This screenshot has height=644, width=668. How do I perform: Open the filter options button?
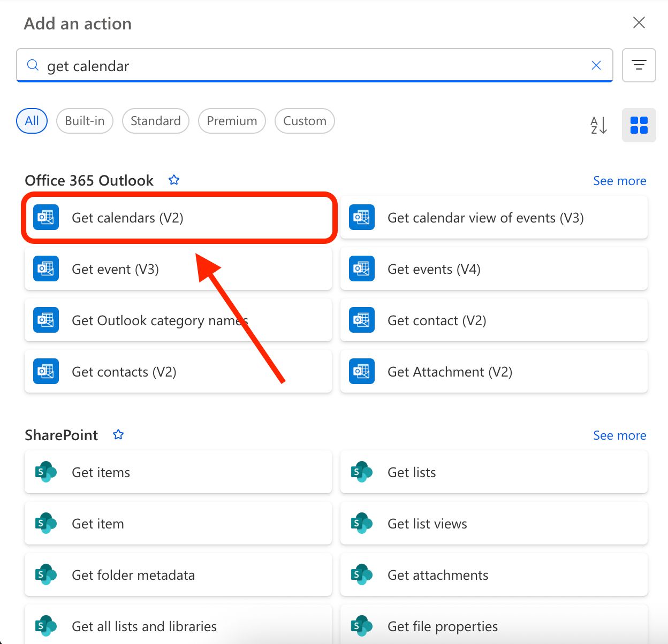click(639, 65)
